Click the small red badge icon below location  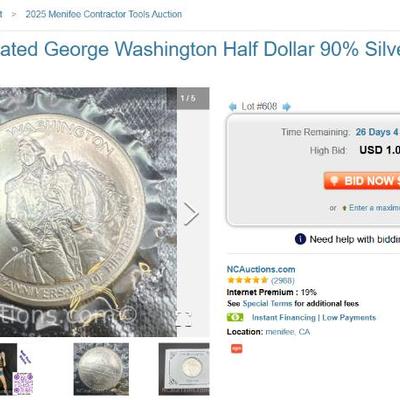point(237,349)
